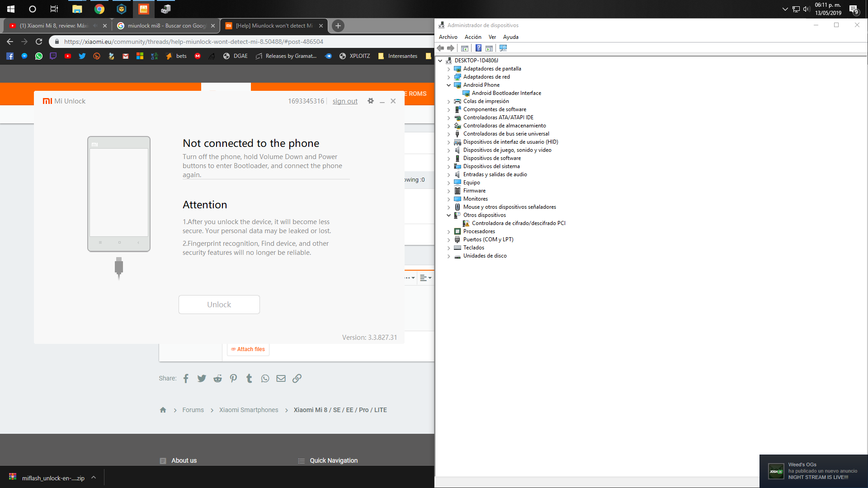Collapse the Otros dispositivos node
Image resolution: width=868 pixels, height=488 pixels.
[448, 215]
